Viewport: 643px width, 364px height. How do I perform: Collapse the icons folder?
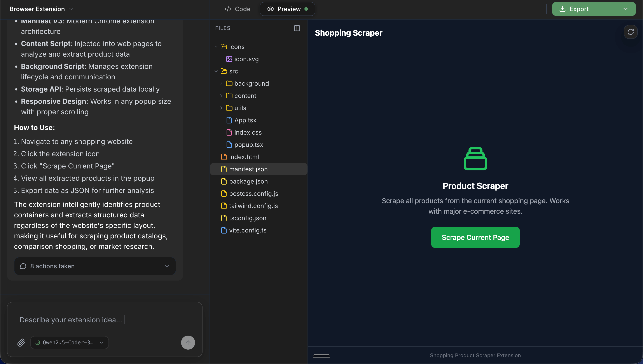coord(216,47)
